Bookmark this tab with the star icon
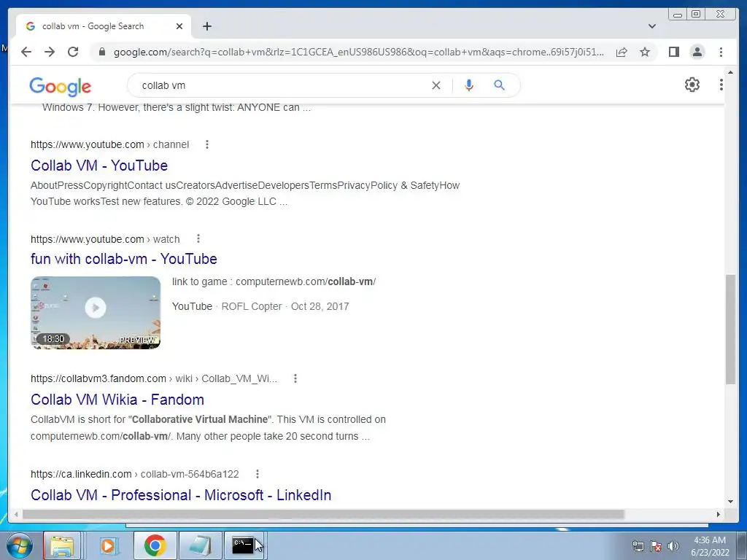Image resolution: width=747 pixels, height=560 pixels. (x=645, y=52)
